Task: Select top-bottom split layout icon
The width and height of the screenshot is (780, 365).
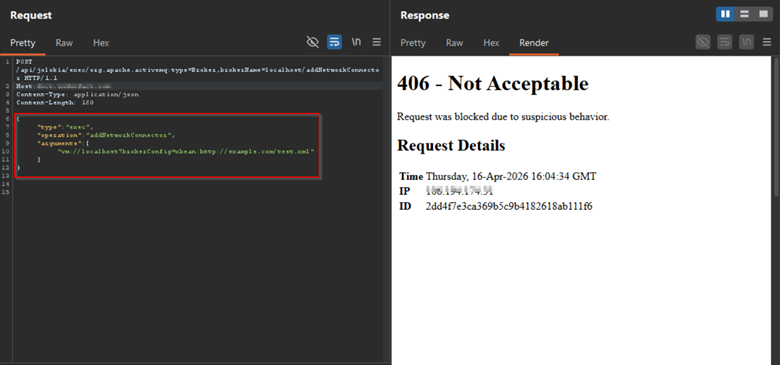Action: click(x=744, y=14)
